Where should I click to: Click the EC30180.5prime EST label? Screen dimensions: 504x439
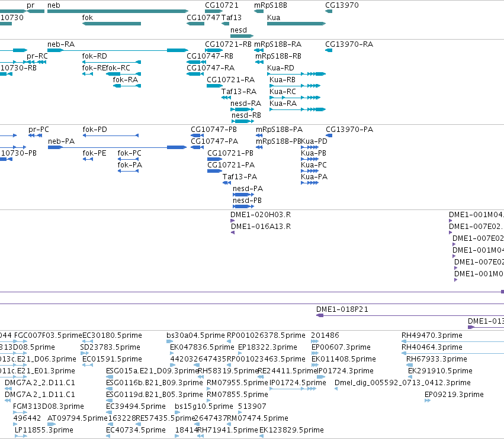pyautogui.click(x=112, y=335)
